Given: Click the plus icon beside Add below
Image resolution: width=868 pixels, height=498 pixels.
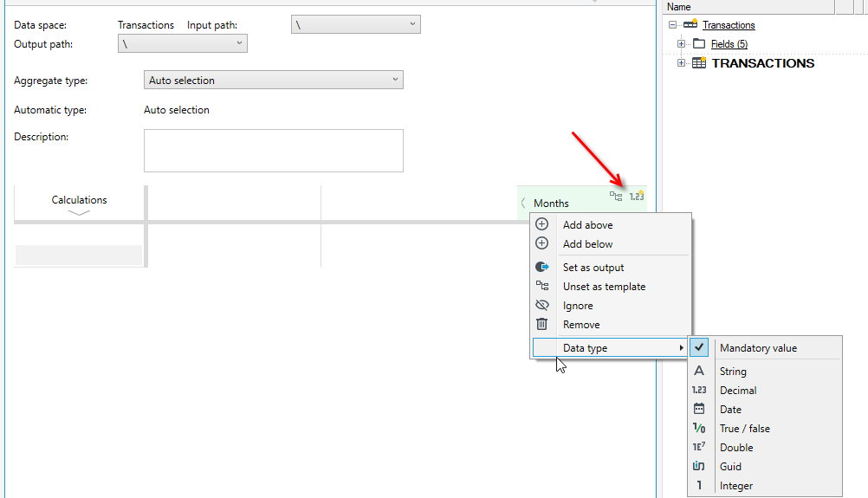Looking at the screenshot, I should point(542,243).
